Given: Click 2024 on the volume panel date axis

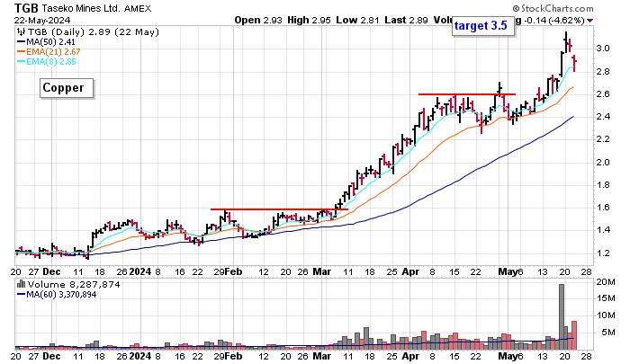Looking at the screenshot, I should click(x=139, y=356).
